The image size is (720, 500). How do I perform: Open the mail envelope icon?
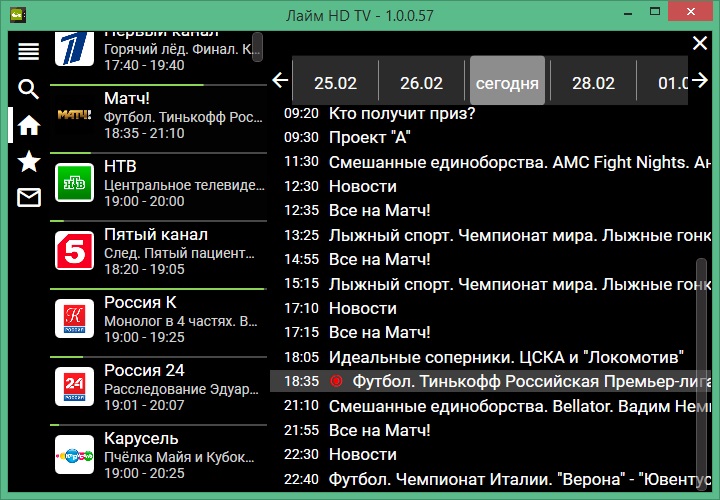(29, 197)
